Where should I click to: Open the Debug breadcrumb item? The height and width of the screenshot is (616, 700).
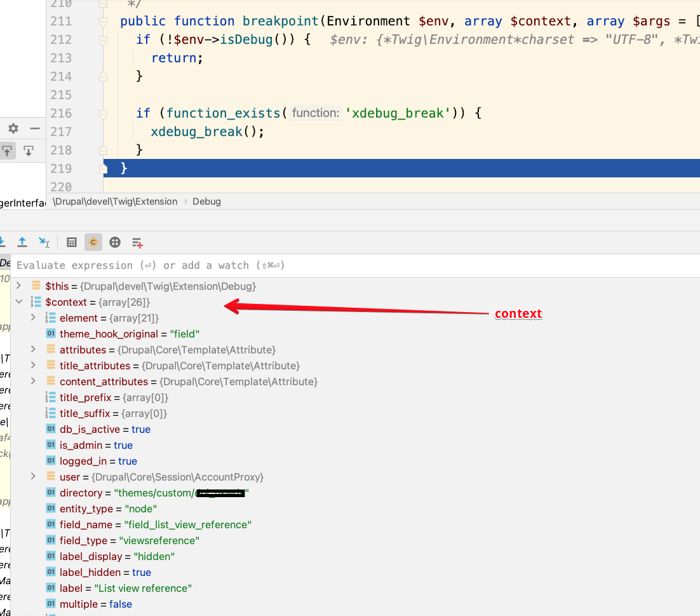(206, 202)
